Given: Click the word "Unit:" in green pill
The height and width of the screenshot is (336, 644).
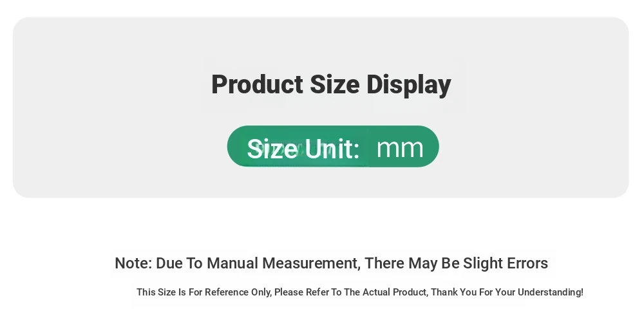Looking at the screenshot, I should click(332, 148).
